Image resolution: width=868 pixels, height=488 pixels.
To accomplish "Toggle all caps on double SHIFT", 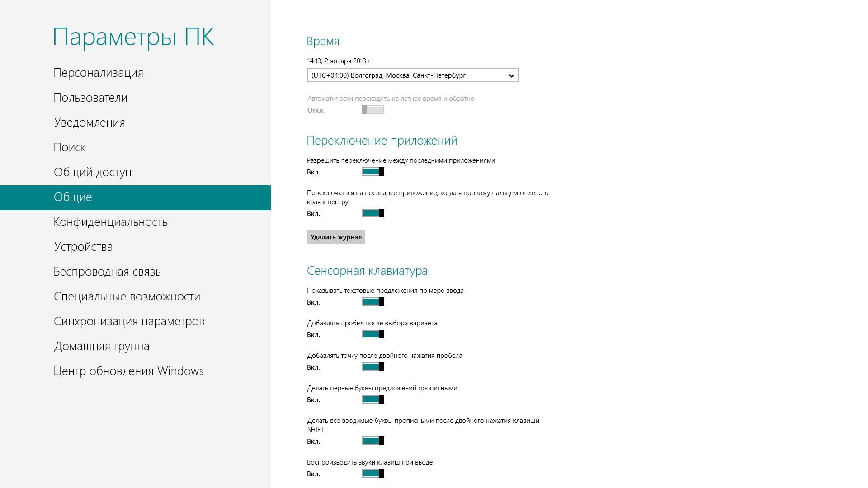I will [x=373, y=441].
